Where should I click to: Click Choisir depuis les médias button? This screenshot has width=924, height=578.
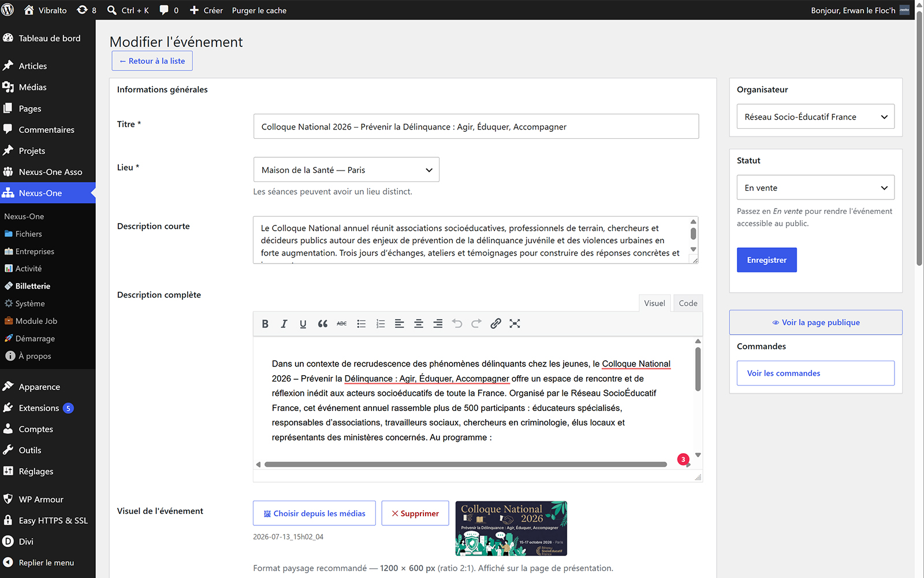[315, 513]
